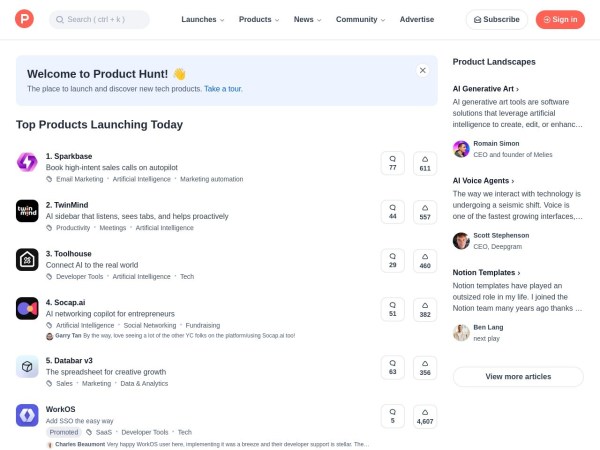Open the News menu
The width and height of the screenshot is (600, 450).
coord(307,19)
